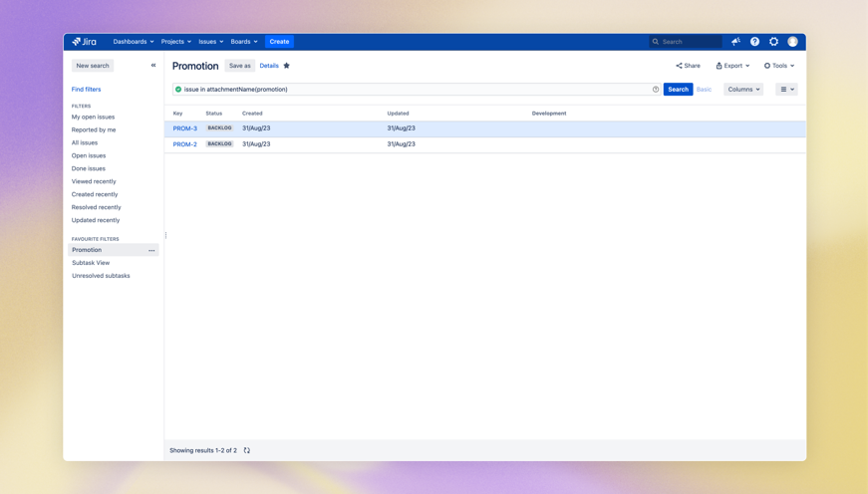Click the JQL query input field

click(x=414, y=90)
